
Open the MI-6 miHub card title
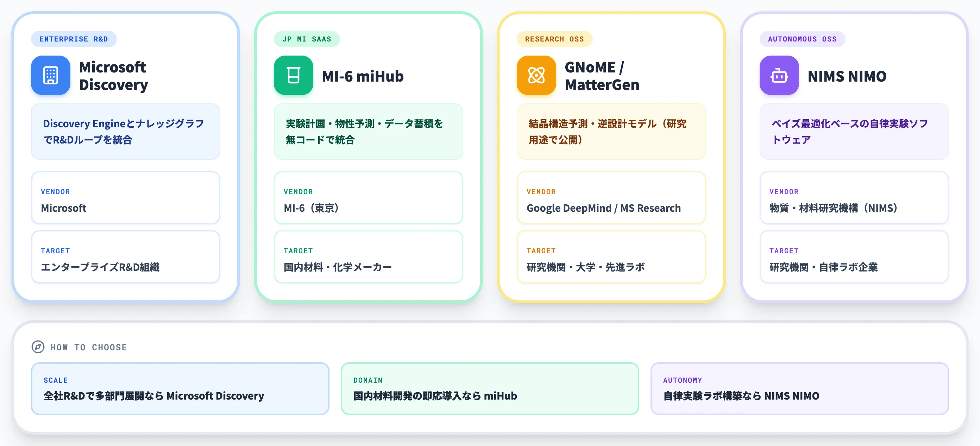[363, 76]
